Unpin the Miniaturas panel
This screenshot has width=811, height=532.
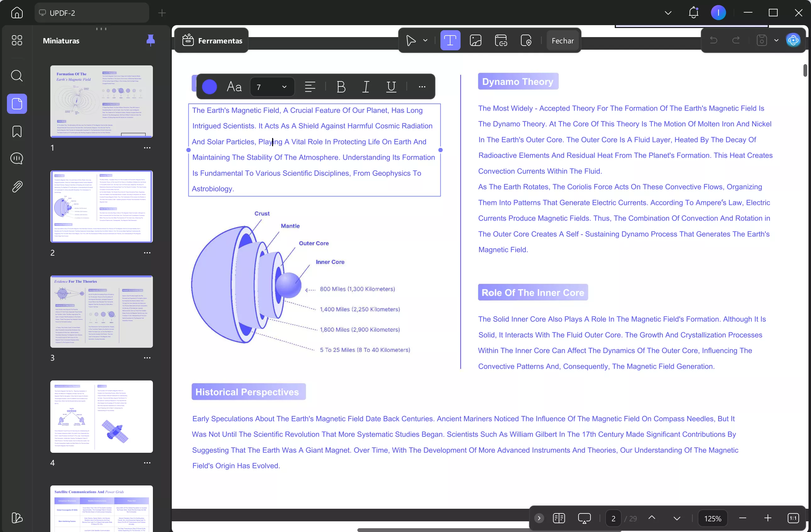[x=150, y=41]
